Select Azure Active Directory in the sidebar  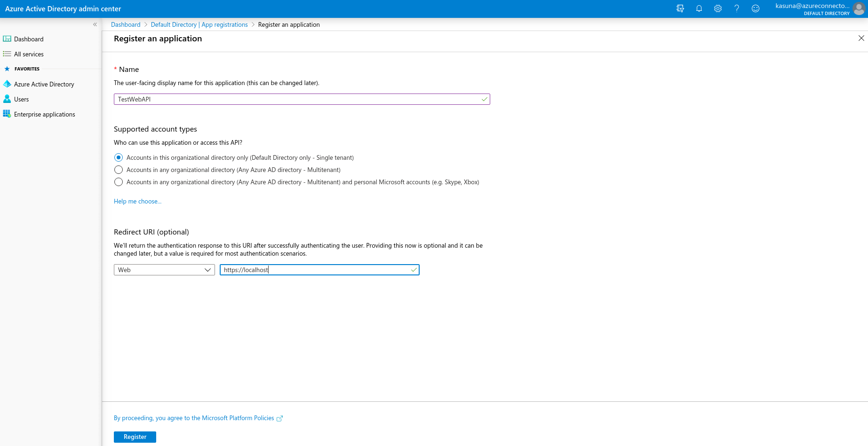pos(44,84)
